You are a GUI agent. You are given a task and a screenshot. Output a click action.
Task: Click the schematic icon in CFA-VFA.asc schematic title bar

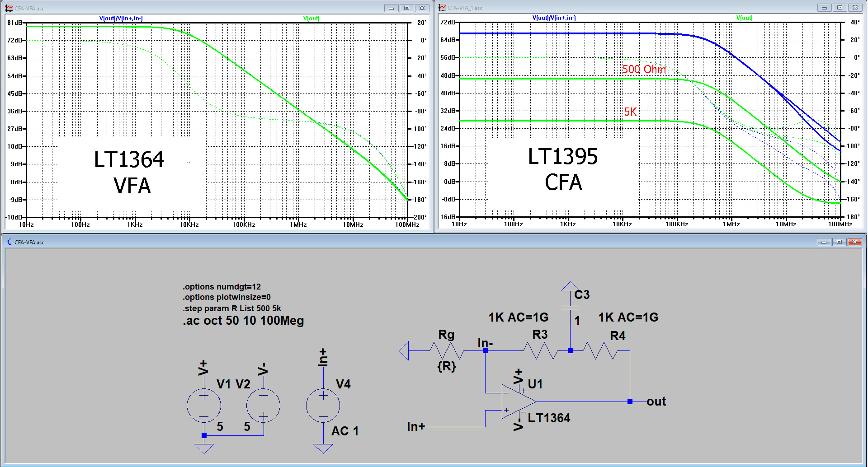[9, 242]
